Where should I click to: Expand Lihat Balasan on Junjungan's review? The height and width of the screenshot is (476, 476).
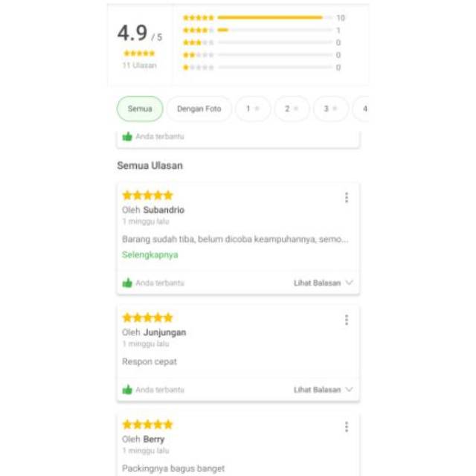323,390
